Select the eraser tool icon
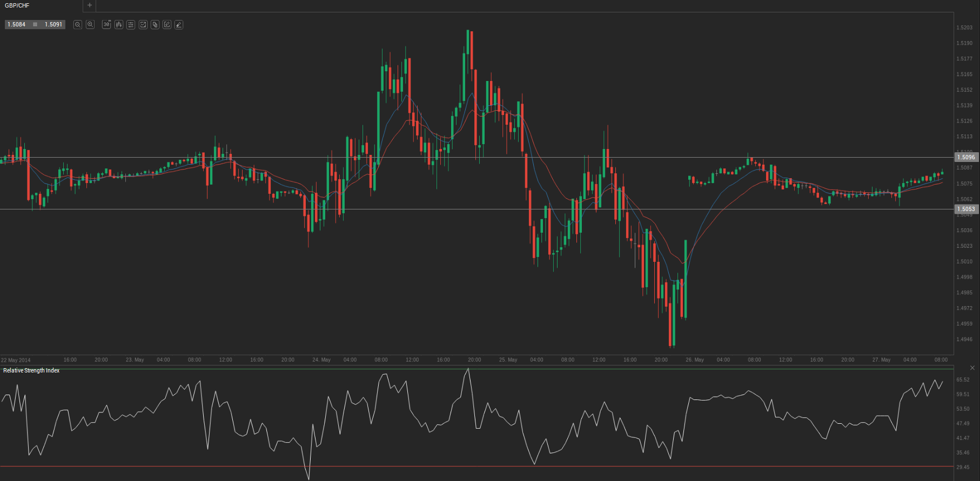 179,25
